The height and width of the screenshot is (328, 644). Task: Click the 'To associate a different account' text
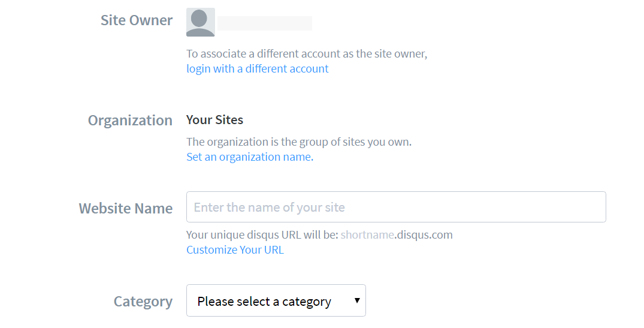click(x=306, y=54)
